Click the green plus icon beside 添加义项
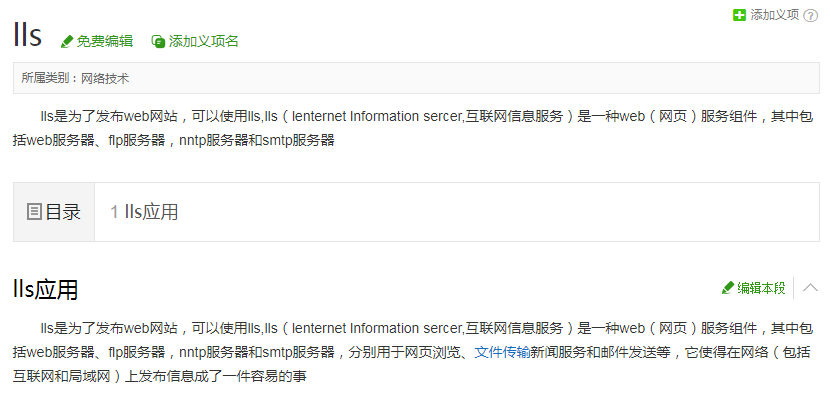Viewport: 831px width, 402px height. point(739,15)
